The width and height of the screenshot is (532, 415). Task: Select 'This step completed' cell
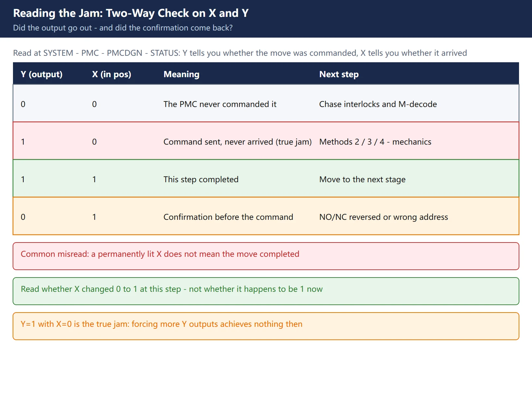point(201,179)
